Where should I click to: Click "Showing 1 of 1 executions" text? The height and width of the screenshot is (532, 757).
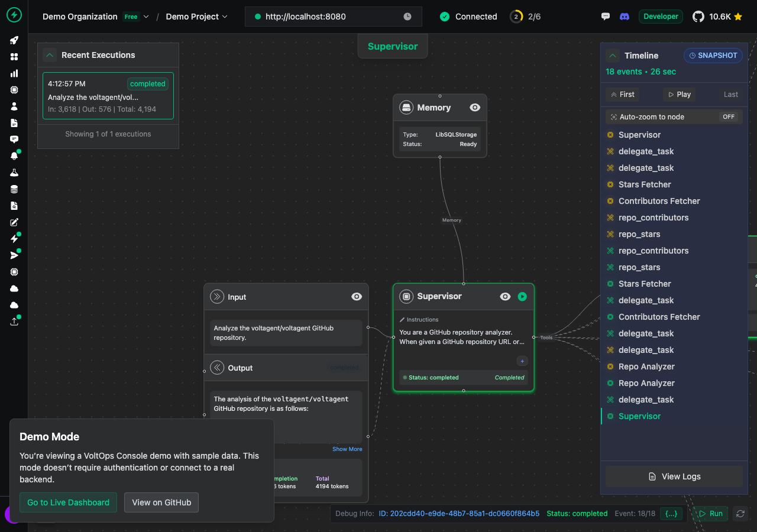point(108,134)
